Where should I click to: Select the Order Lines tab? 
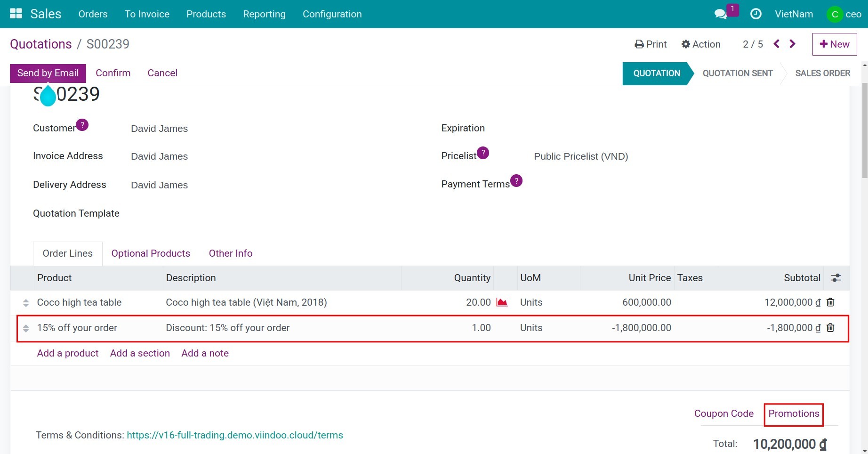(68, 253)
